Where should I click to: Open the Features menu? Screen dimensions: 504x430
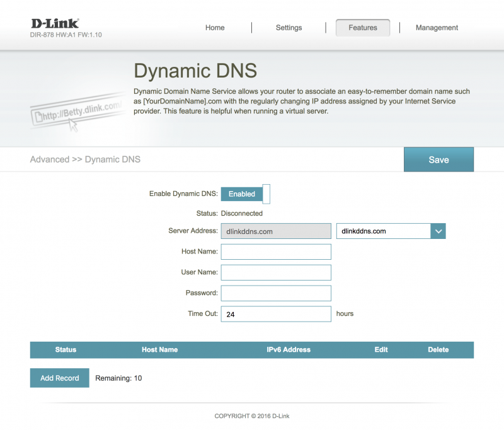pyautogui.click(x=363, y=28)
